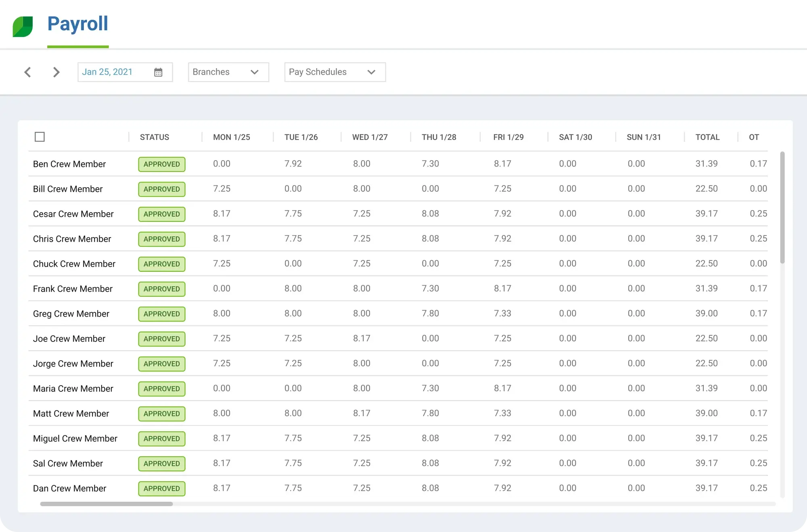Sort by the STATUS column header
The height and width of the screenshot is (532, 807).
(155, 137)
